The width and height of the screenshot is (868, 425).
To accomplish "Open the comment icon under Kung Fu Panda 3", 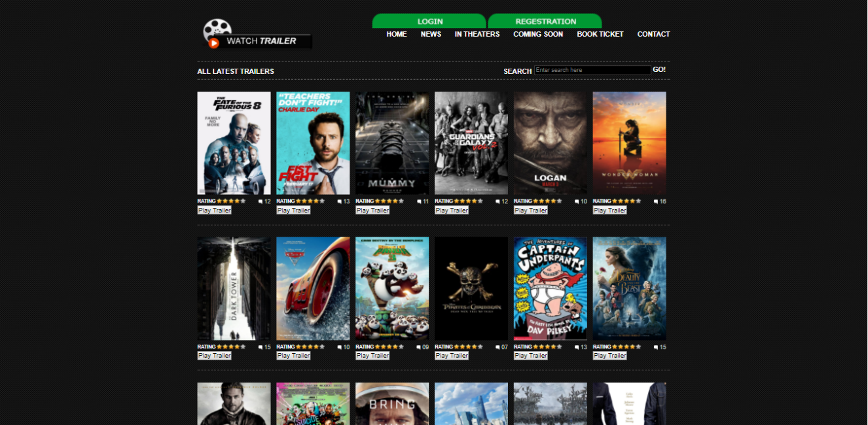I will (x=419, y=347).
